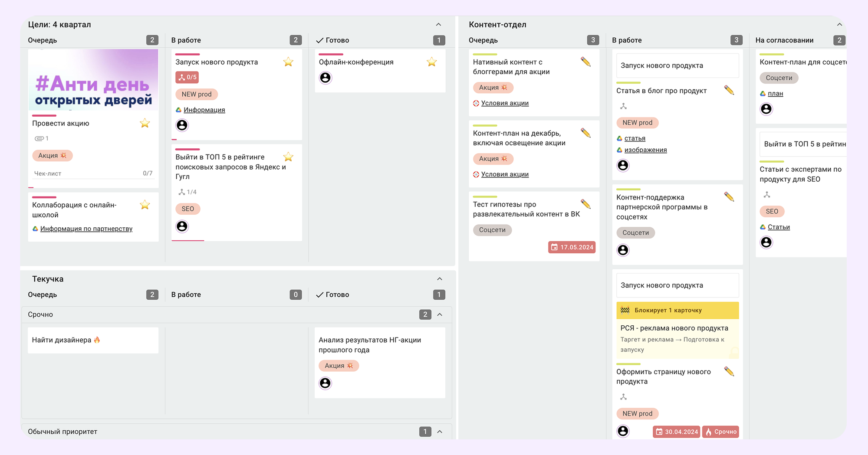868x455 pixels.
Task: Collapse the 'Цели: 4 квартал' board
Action: point(438,25)
